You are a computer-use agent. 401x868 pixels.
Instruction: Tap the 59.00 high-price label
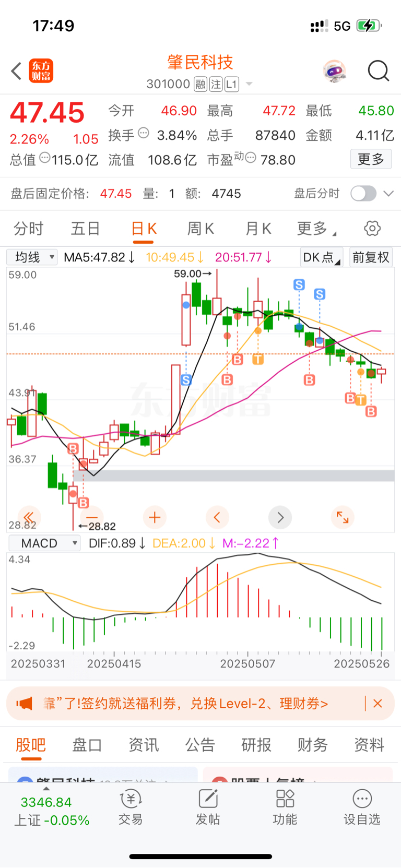pyautogui.click(x=192, y=274)
